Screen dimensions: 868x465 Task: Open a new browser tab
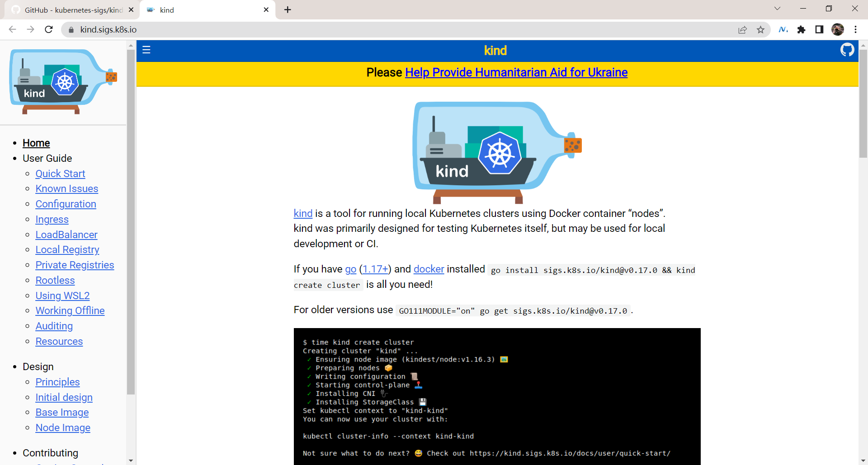288,9
